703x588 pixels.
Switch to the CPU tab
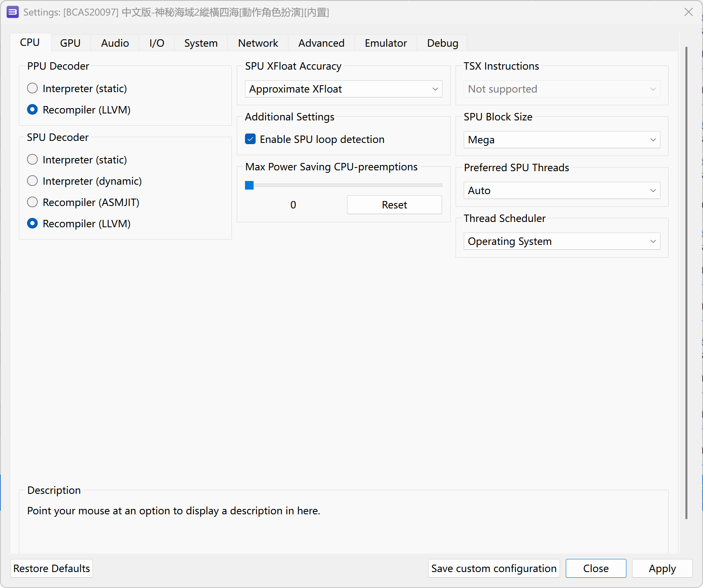(30, 43)
